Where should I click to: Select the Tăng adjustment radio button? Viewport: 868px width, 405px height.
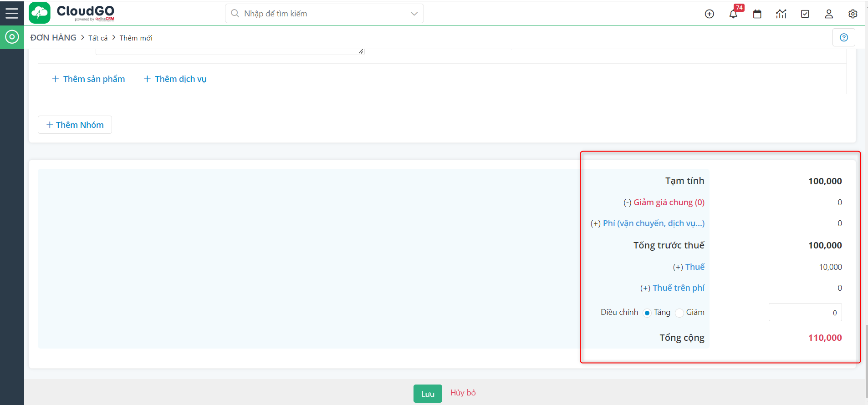[x=647, y=313]
